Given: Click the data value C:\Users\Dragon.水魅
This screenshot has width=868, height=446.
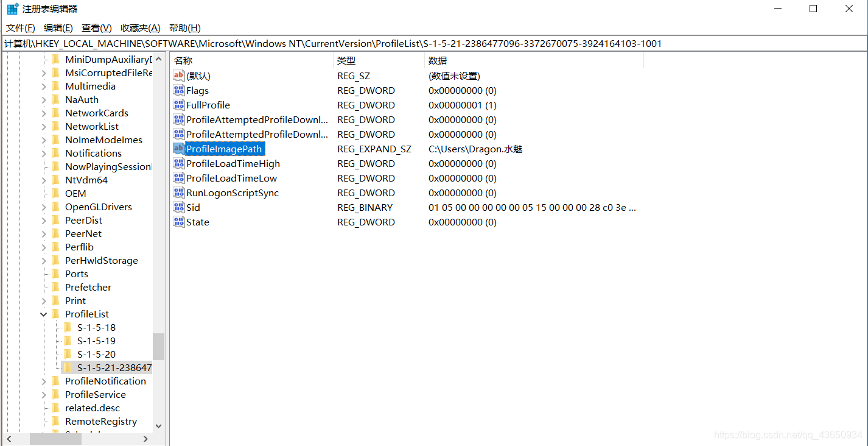Looking at the screenshot, I should pos(475,149).
